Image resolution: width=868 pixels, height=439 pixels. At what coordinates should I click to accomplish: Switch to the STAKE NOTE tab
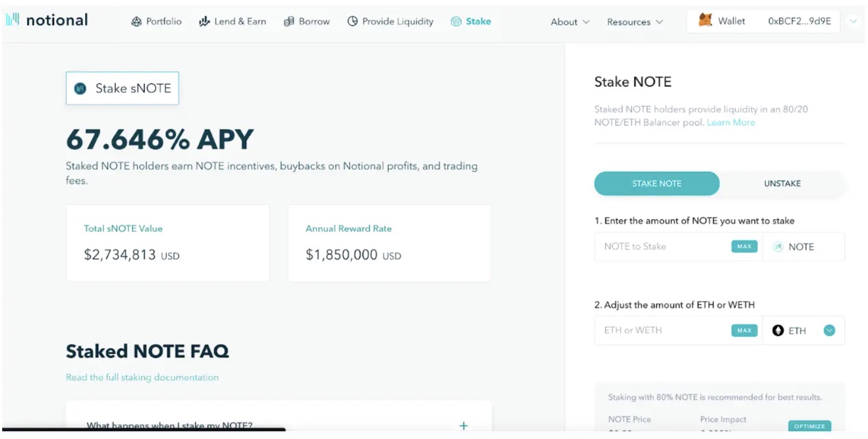tap(656, 183)
